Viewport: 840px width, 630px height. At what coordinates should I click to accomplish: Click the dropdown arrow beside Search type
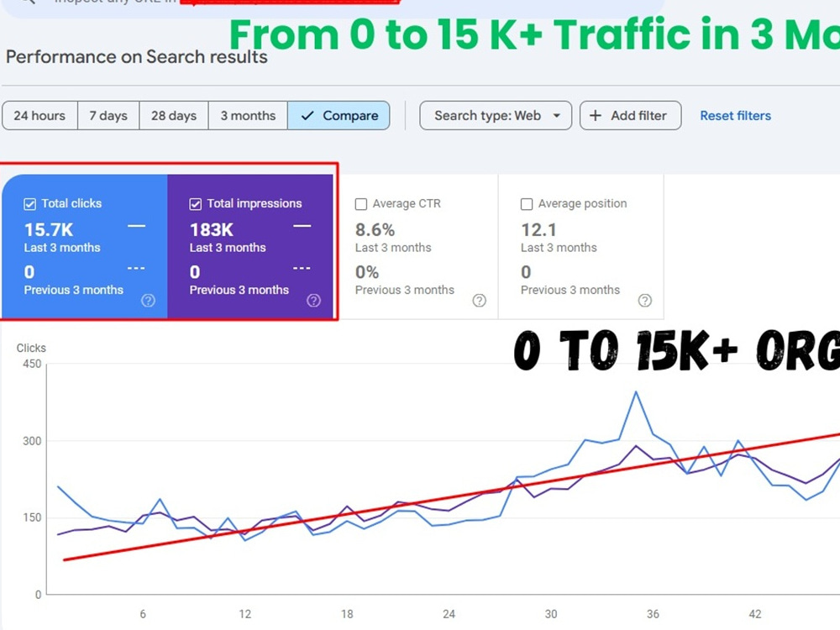[557, 116]
